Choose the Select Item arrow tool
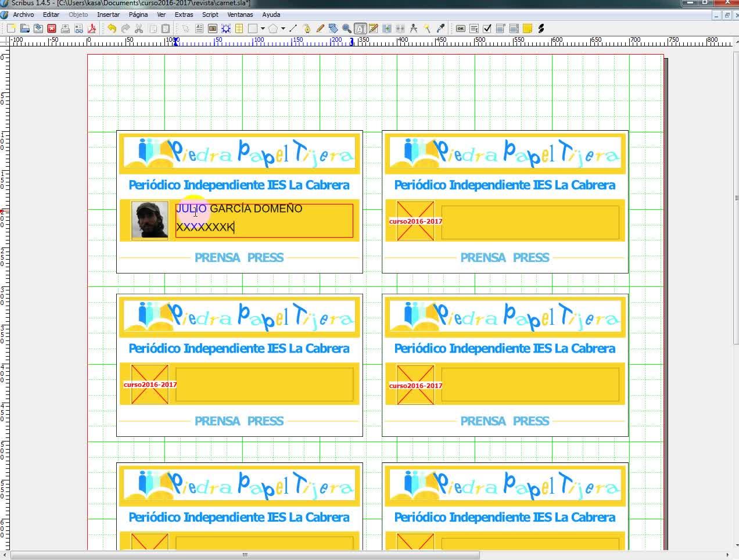The width and height of the screenshot is (739, 560). coord(185,28)
